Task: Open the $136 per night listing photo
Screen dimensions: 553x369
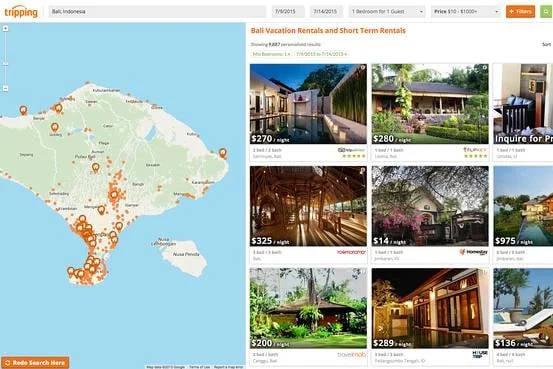Action: (x=523, y=308)
